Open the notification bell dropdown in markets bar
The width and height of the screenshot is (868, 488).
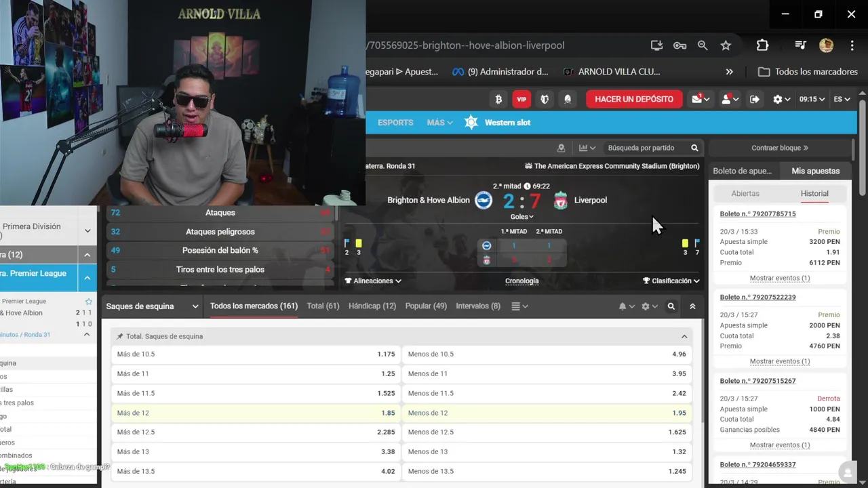click(x=627, y=306)
